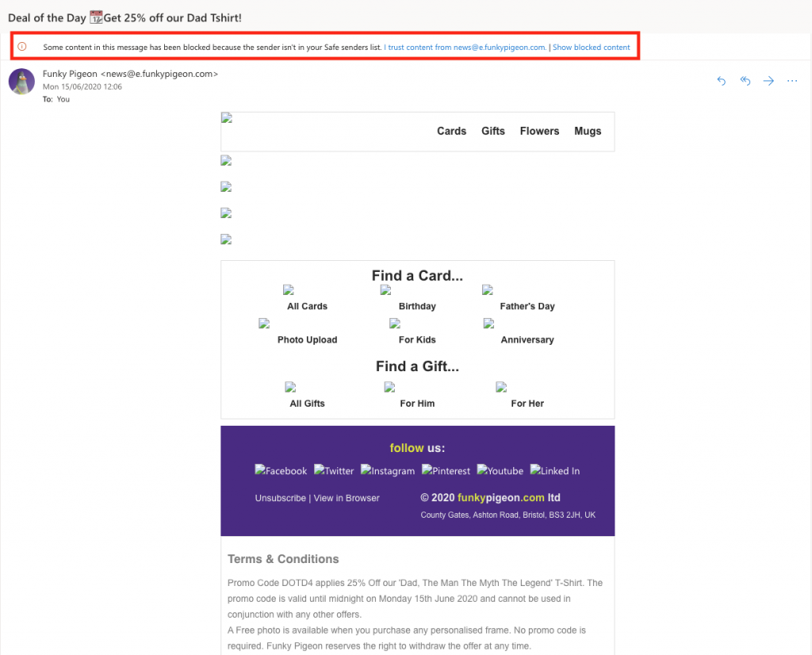Open the Cards menu item
Viewport: 812px width, 655px height.
click(x=451, y=131)
